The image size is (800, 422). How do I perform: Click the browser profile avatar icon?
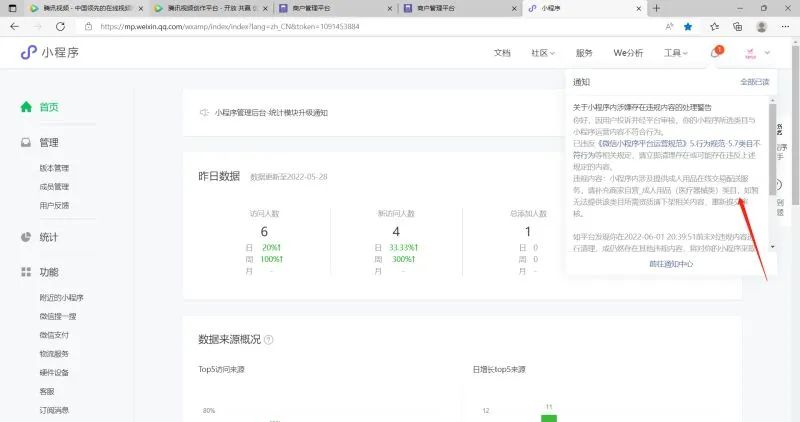coord(761,27)
